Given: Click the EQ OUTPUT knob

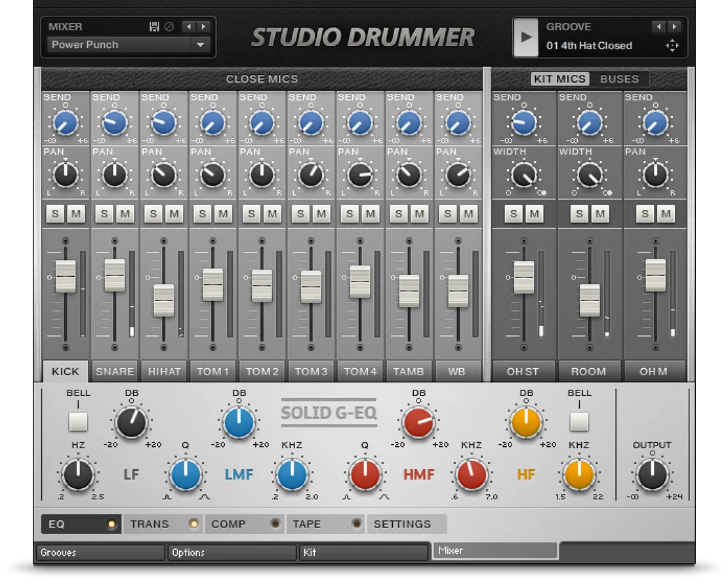Looking at the screenshot, I should [653, 474].
